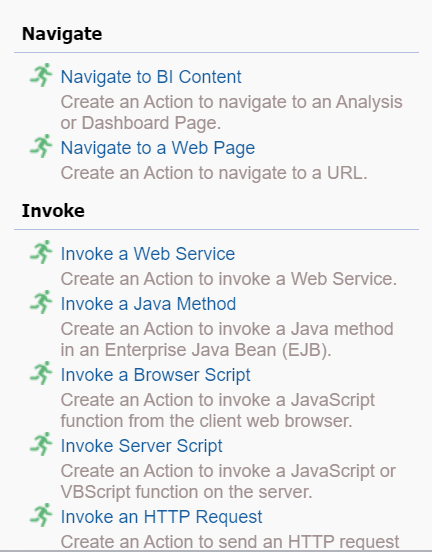Click the VBScript function on the server description
This screenshot has height=552, width=432.
pos(228,481)
